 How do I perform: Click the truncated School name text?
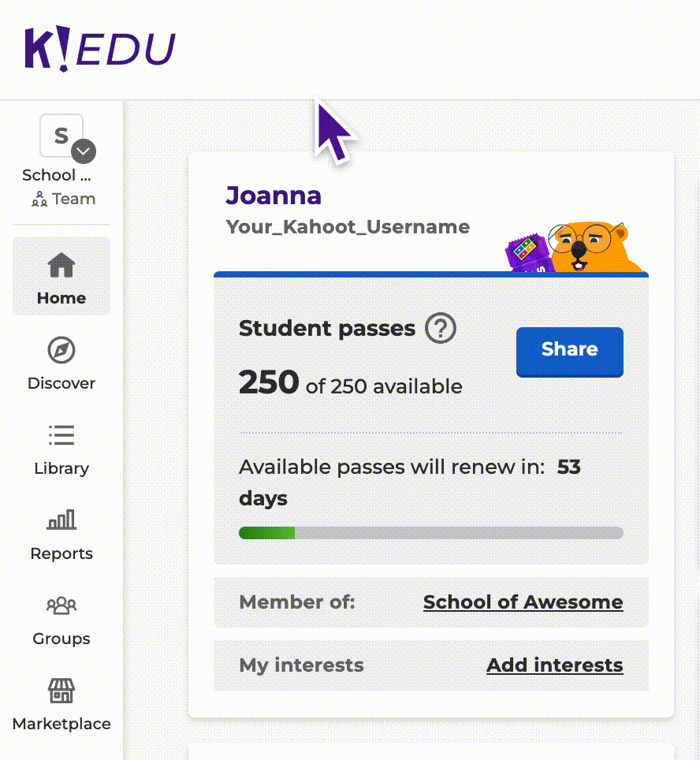tap(55, 175)
